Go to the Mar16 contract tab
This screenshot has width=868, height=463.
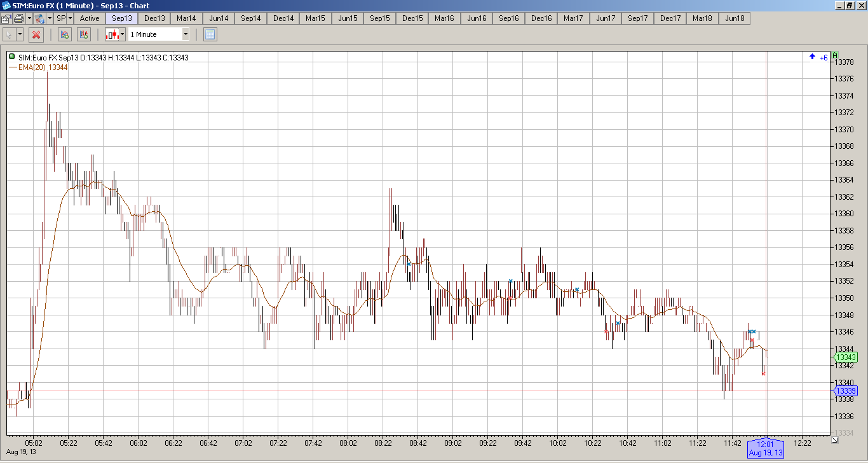pyautogui.click(x=445, y=18)
